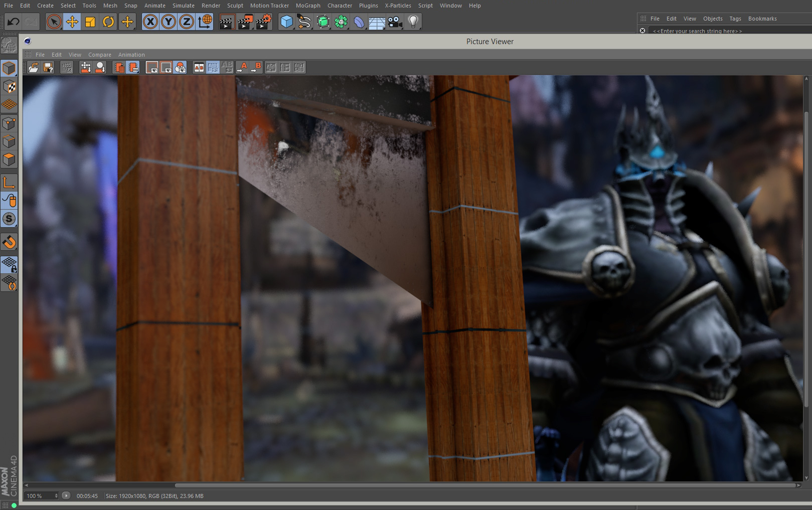This screenshot has width=812, height=510.
Task: Open the Motion Tracker menu
Action: [269, 6]
